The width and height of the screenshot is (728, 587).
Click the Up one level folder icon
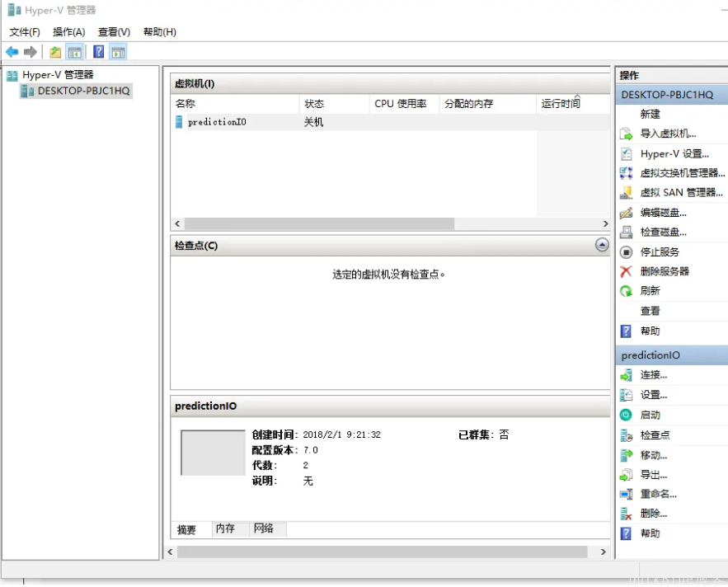[x=55, y=52]
